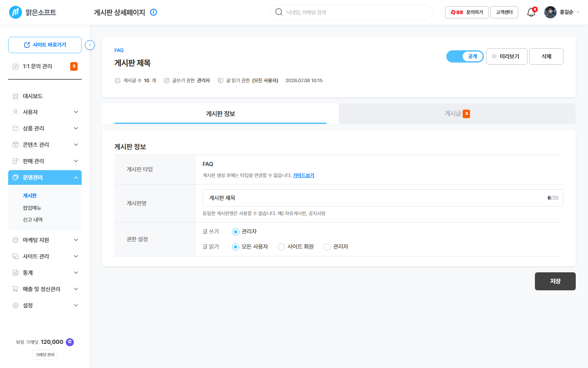Image resolution: width=588 pixels, height=368 pixels.
Task: Expand the 통계 chevron
Action: coord(76,273)
